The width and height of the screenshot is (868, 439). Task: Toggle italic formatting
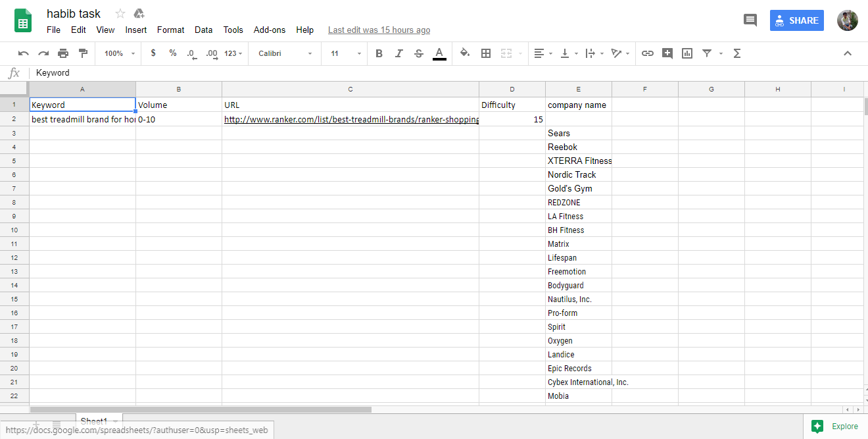[x=399, y=53]
